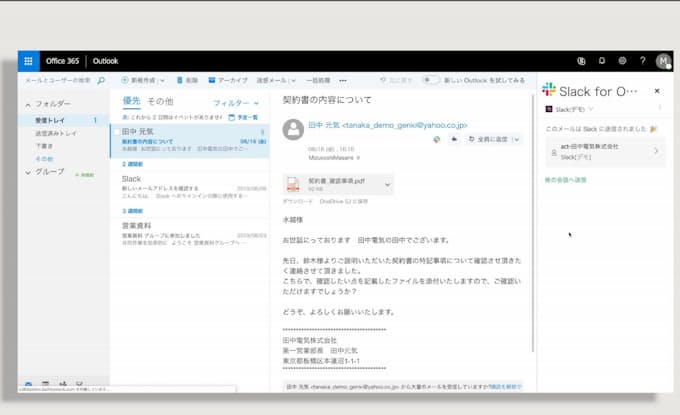Viewport: 680px width, 415px height.
Task: Close the Slack for Outlook panel
Action: 657,91
